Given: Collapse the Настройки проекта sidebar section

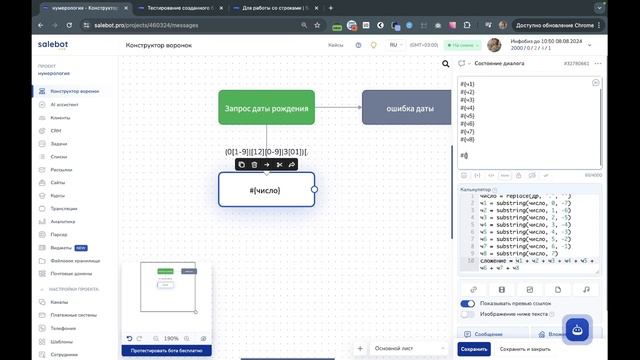Looking at the screenshot, I should point(42,289).
